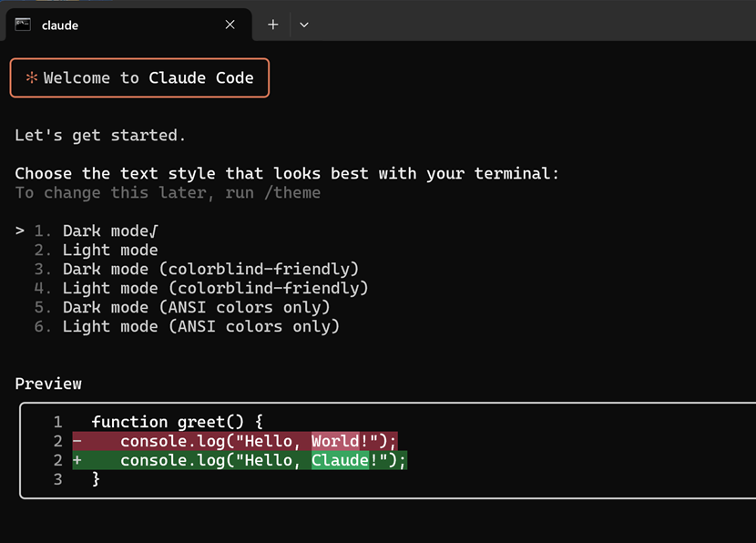This screenshot has width=756, height=543.
Task: Click the terminal icon on the claude tab
Action: pyautogui.click(x=23, y=25)
